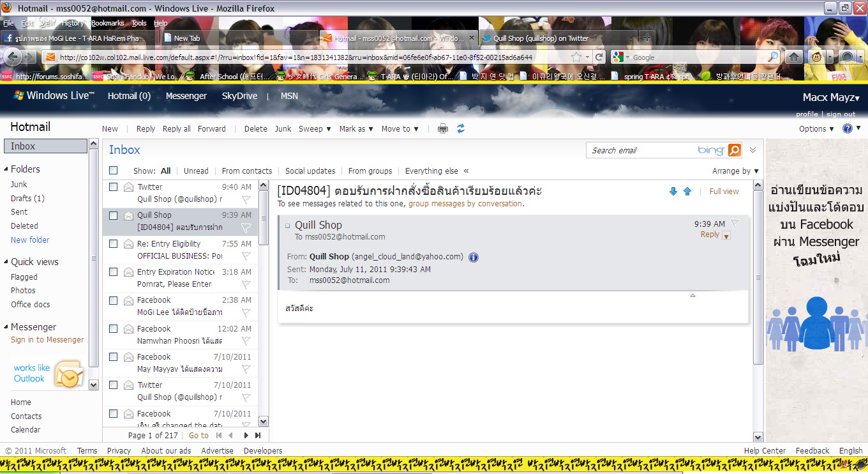Check the Facebook MoGi Lee message checkbox
Image resolution: width=868 pixels, height=474 pixels.
(114, 300)
